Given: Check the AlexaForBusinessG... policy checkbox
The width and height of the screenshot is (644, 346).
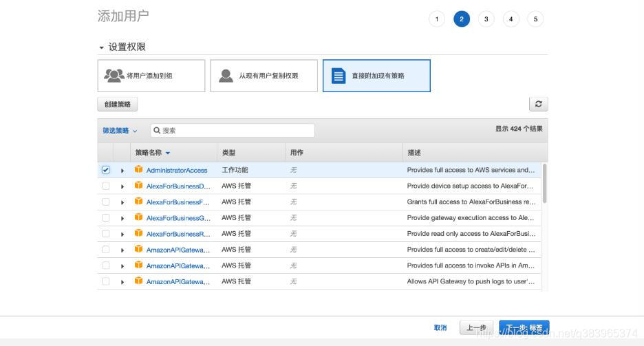Looking at the screenshot, I should point(106,218).
